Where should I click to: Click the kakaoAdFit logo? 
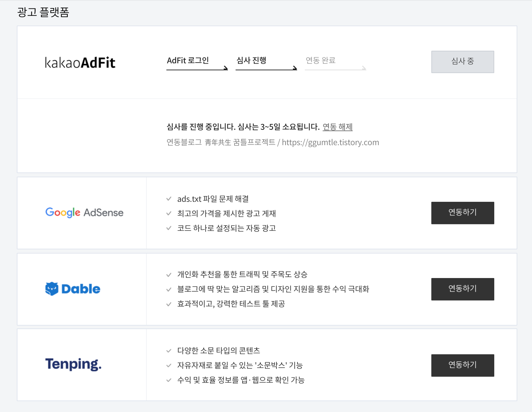pos(80,63)
